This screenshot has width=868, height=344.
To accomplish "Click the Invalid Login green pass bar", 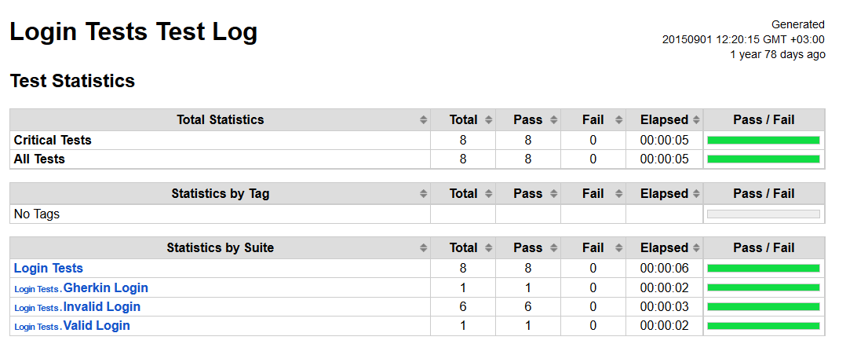I will tap(764, 307).
